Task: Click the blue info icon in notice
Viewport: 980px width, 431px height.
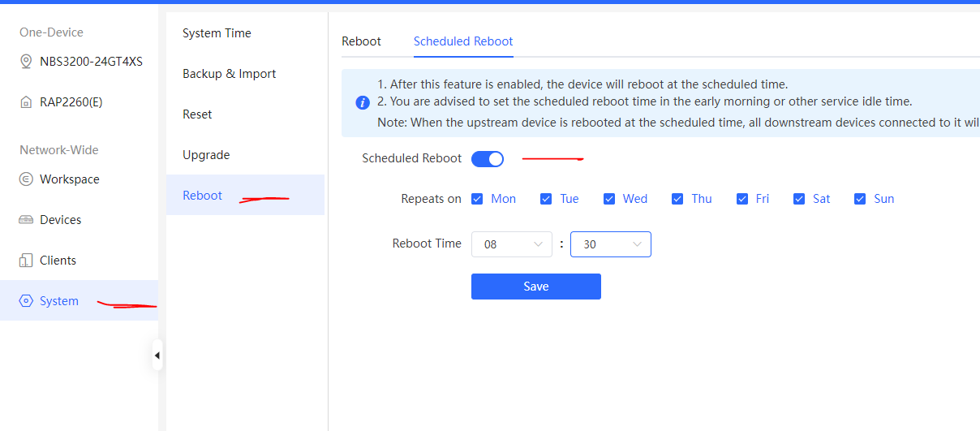Action: [x=363, y=103]
